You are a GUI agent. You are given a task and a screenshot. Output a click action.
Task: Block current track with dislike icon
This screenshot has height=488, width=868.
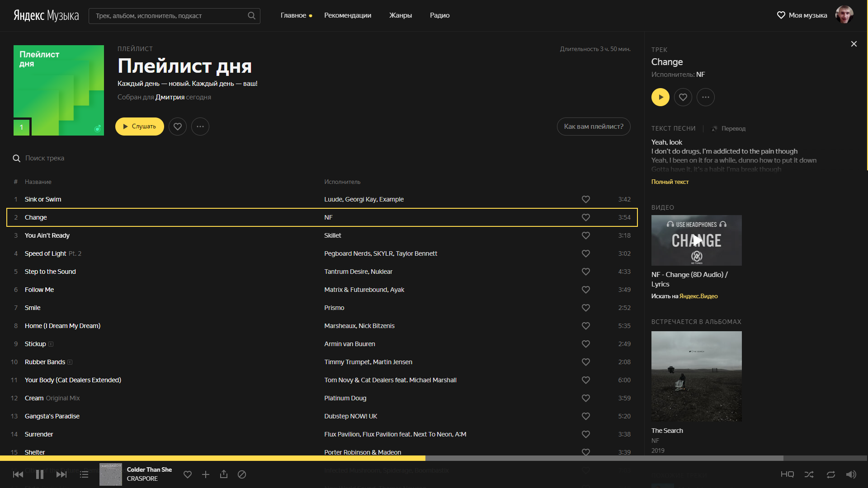(x=242, y=474)
